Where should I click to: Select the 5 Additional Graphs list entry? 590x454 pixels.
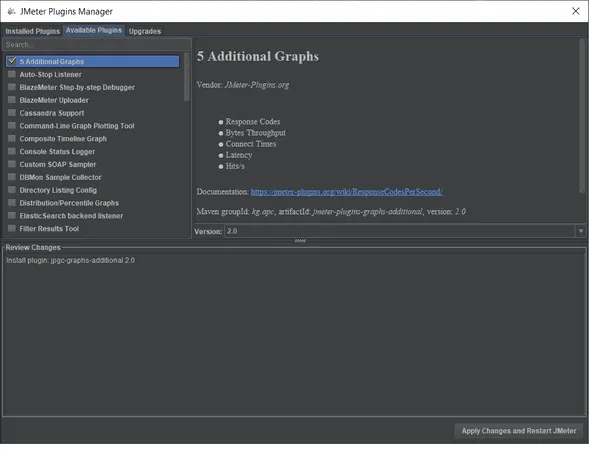pos(93,61)
